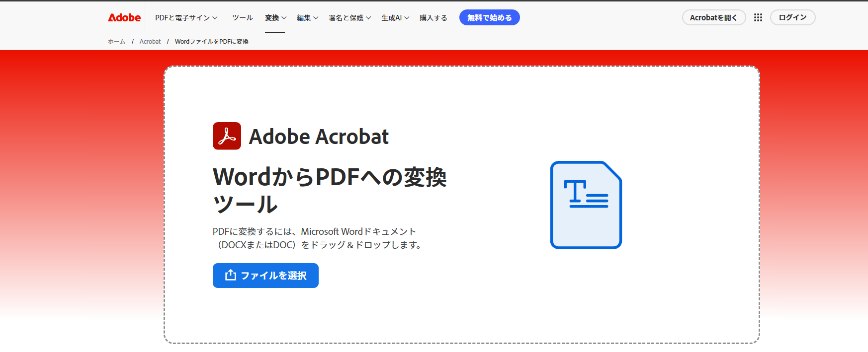Go to ホーム breadcrumb link
Image resolution: width=868 pixels, height=352 pixels.
[117, 42]
